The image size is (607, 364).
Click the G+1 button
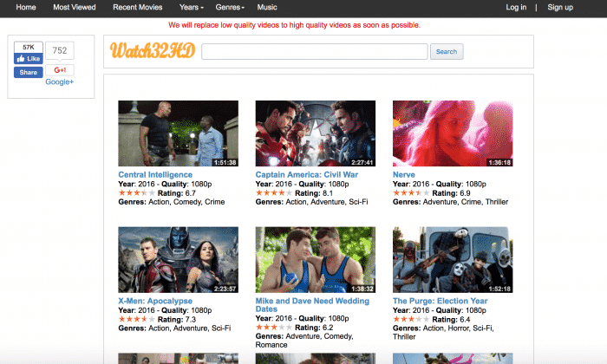click(60, 70)
